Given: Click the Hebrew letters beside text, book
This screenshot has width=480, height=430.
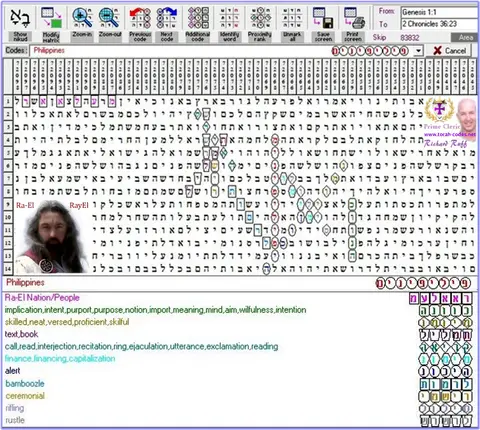Looking at the screenshot, I should (446, 335).
